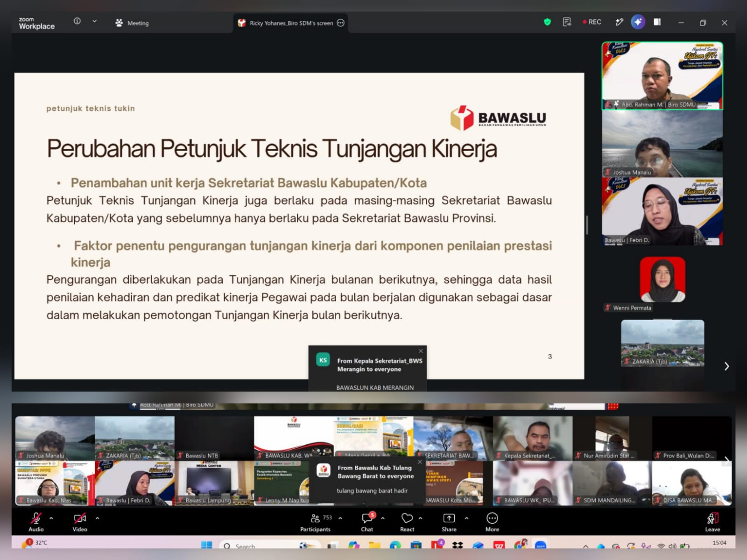Open the Participants panel
The width and height of the screenshot is (747, 560).
tap(315, 522)
